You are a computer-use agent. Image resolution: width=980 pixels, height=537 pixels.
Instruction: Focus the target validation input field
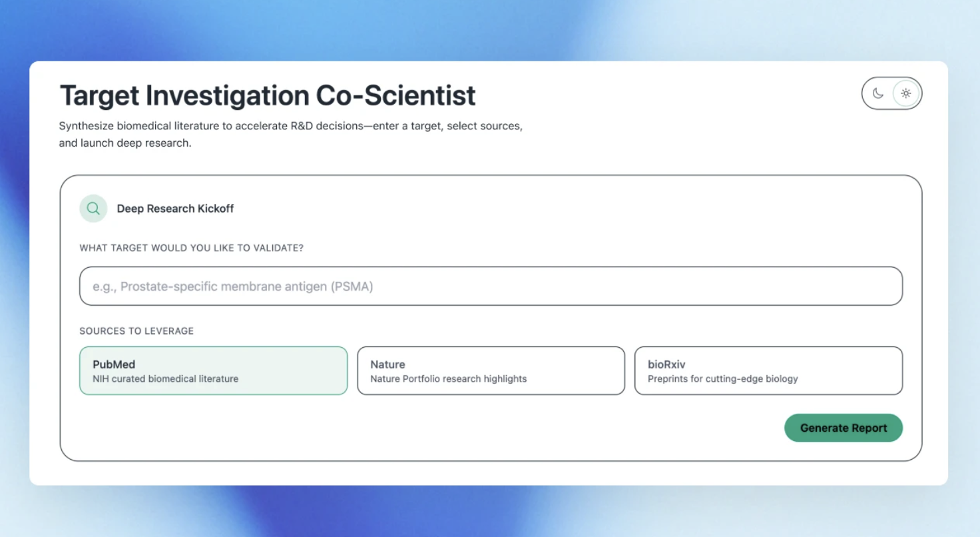[x=491, y=286]
